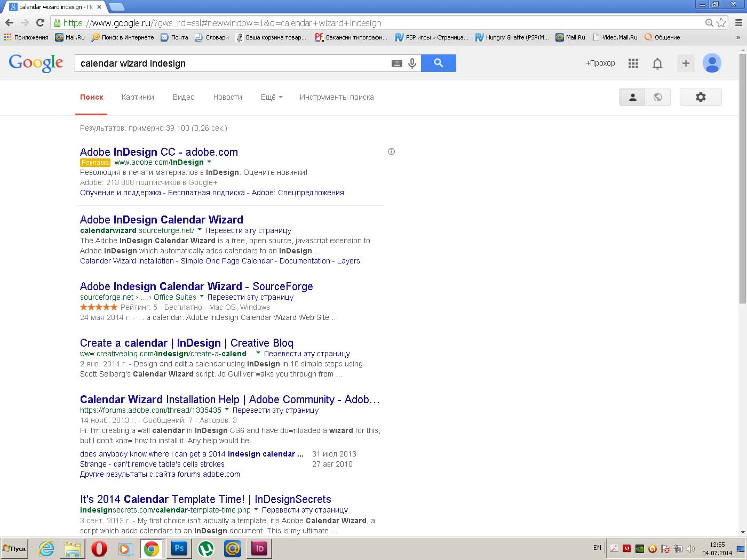Expand arrow beside Office Suites breadcrumb

click(202, 297)
